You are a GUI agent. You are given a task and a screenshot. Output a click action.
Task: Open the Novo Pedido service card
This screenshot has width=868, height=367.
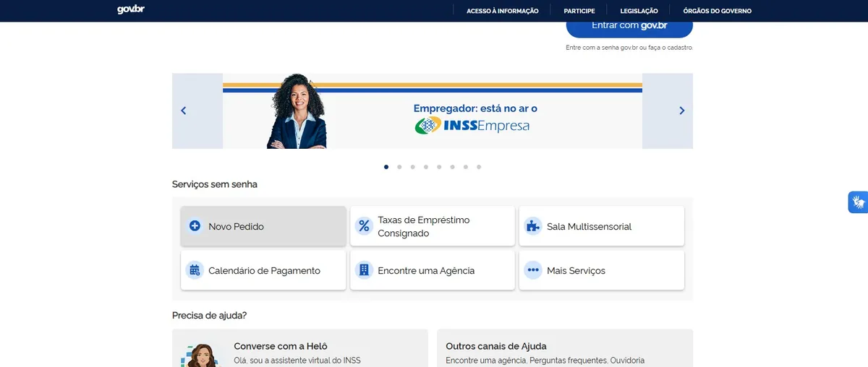click(263, 226)
